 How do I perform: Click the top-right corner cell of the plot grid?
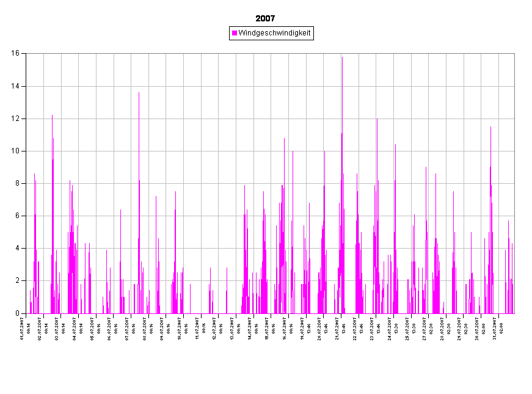tap(506, 70)
